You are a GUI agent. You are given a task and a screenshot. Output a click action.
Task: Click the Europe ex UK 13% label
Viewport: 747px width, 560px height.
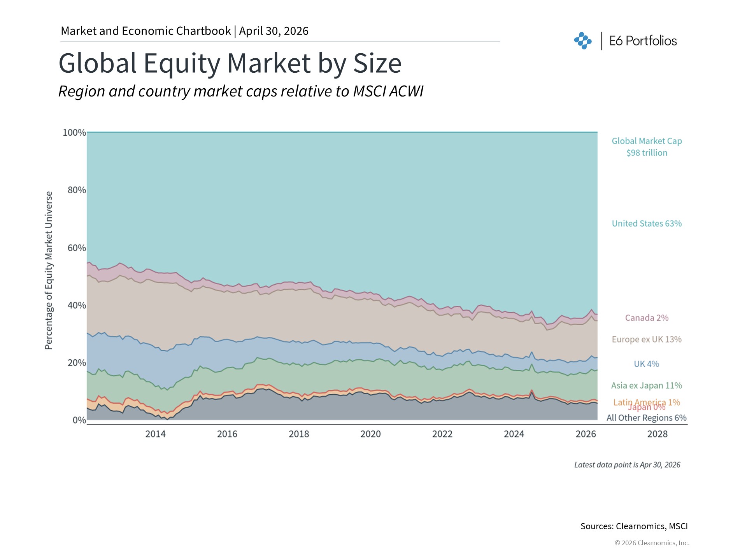tap(647, 339)
